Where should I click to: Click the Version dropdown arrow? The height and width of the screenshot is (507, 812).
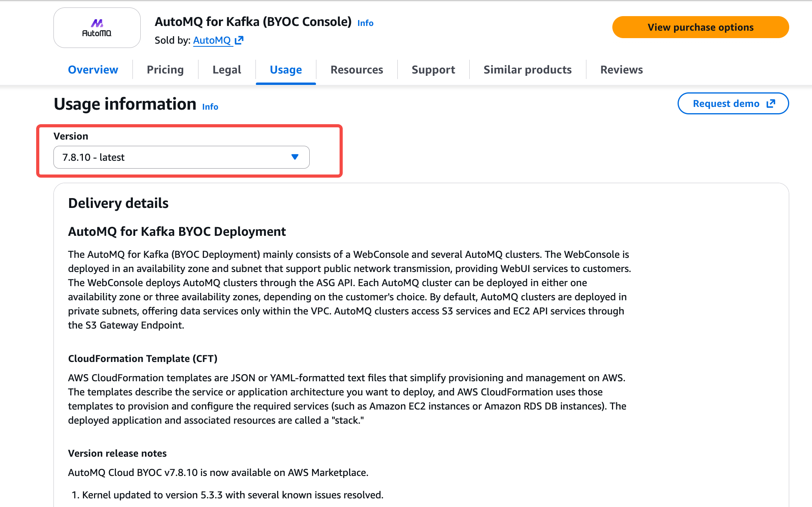[x=295, y=157]
